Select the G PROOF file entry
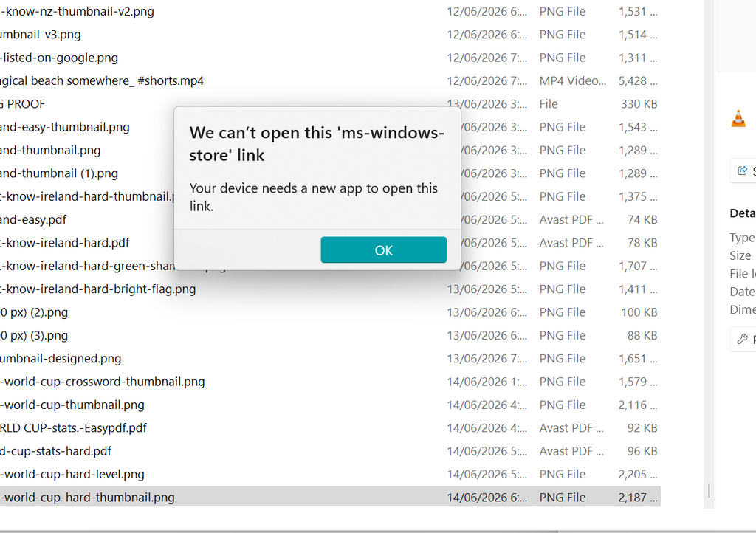756x533 pixels. 330,103
